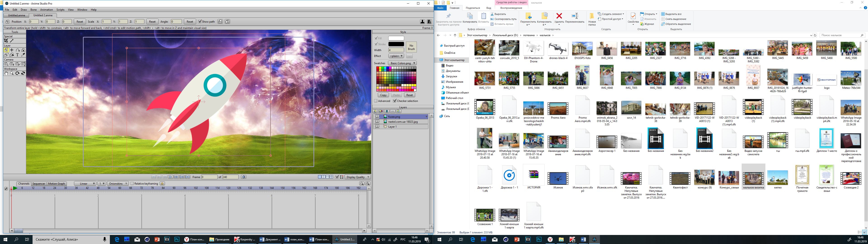Screen dimensions: 868x244
Task: Click the Delete Layer trash icon
Action: [387, 111]
